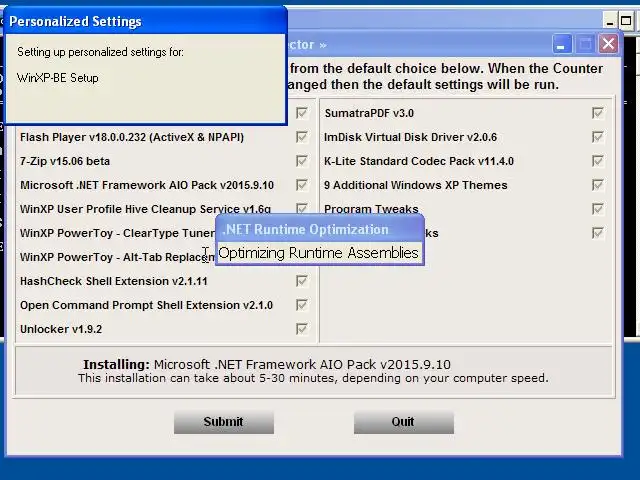
Task: Click 'Optimizing Runtime Assemblies' status text
Action: pos(318,253)
